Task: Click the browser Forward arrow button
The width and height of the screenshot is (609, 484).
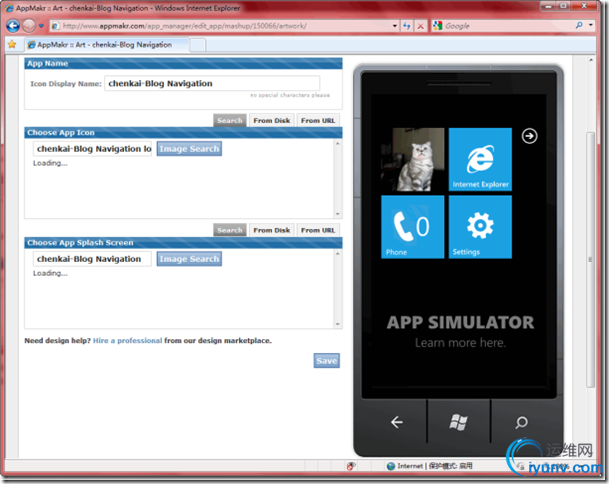Action: [28, 26]
